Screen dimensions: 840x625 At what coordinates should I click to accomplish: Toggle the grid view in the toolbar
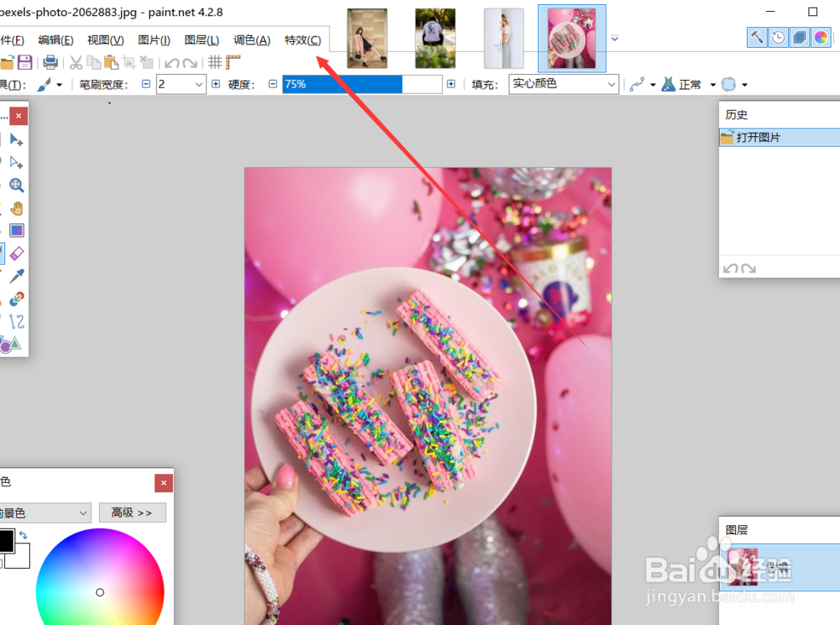pyautogui.click(x=216, y=61)
